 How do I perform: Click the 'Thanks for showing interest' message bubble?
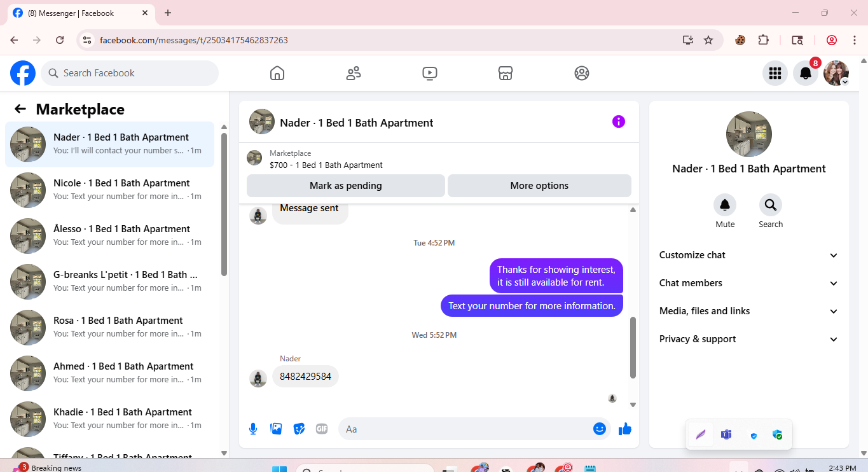point(556,275)
